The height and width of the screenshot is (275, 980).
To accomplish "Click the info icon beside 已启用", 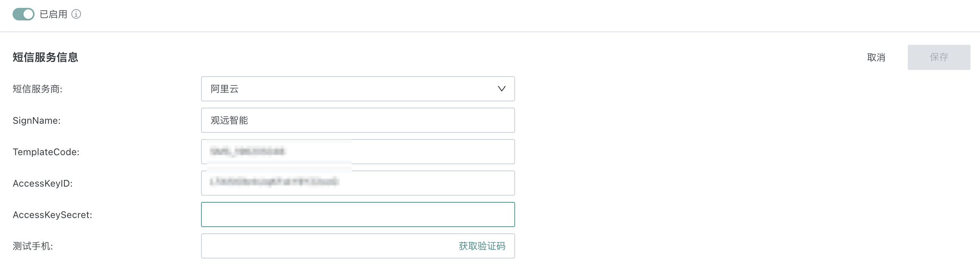I will pyautogui.click(x=76, y=14).
